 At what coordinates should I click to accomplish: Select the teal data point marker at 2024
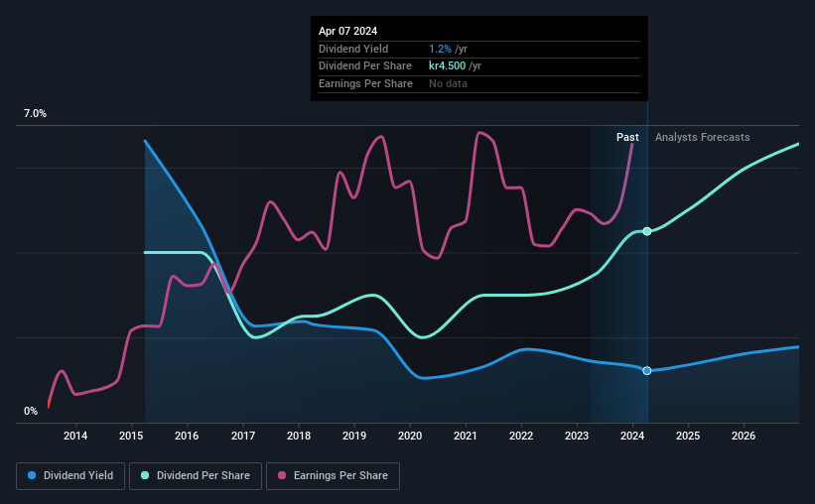click(x=647, y=231)
